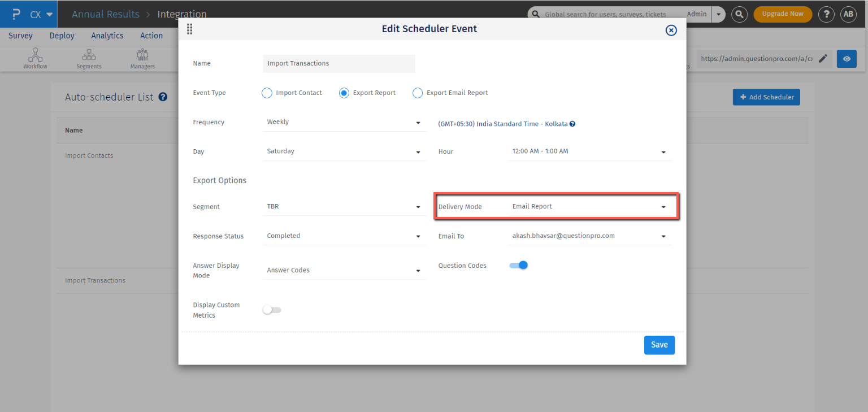The height and width of the screenshot is (412, 868).
Task: Expand the Frequency dropdown showing Weekly
Action: [x=344, y=122]
